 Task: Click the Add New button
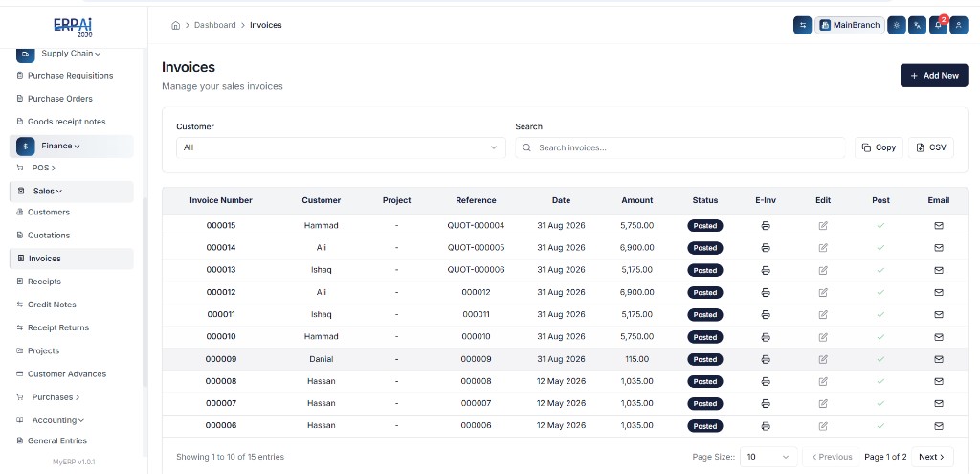tap(934, 76)
